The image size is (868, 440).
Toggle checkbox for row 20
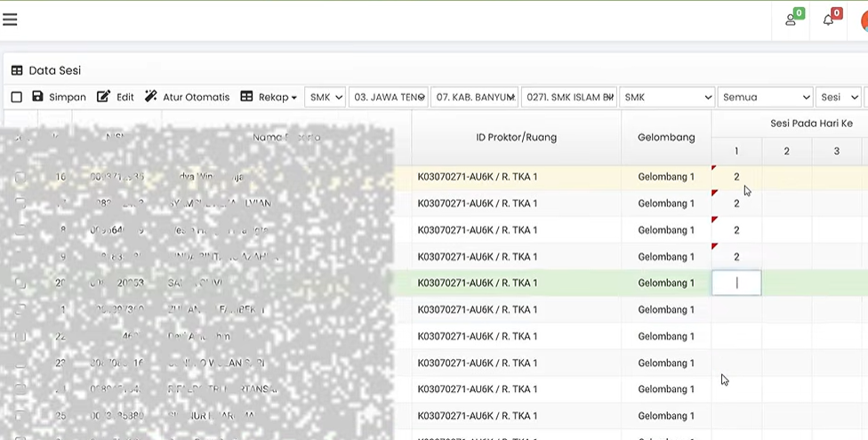point(20,283)
